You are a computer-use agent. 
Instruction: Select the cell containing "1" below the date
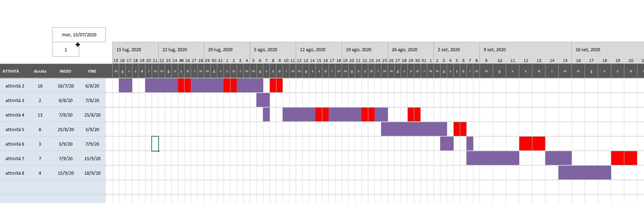coord(65,49)
